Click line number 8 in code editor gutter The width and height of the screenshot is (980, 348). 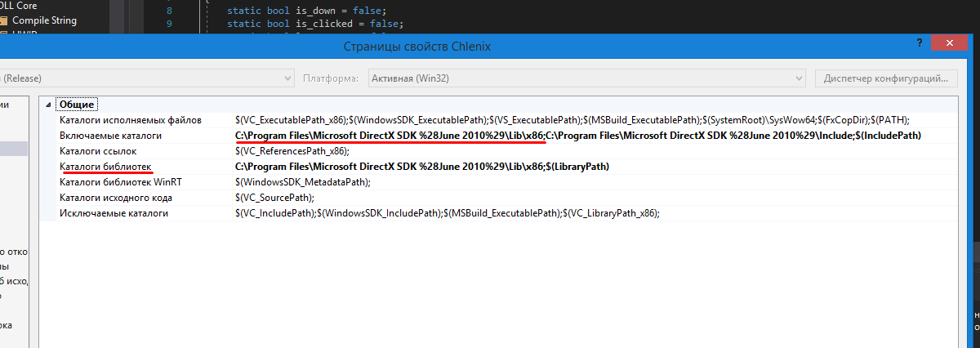169,10
